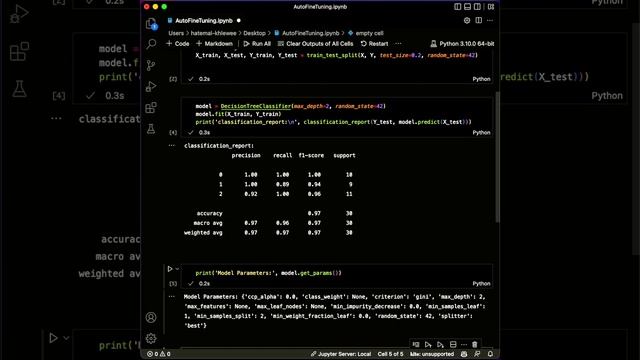Add a new Markdown cell

click(214, 44)
